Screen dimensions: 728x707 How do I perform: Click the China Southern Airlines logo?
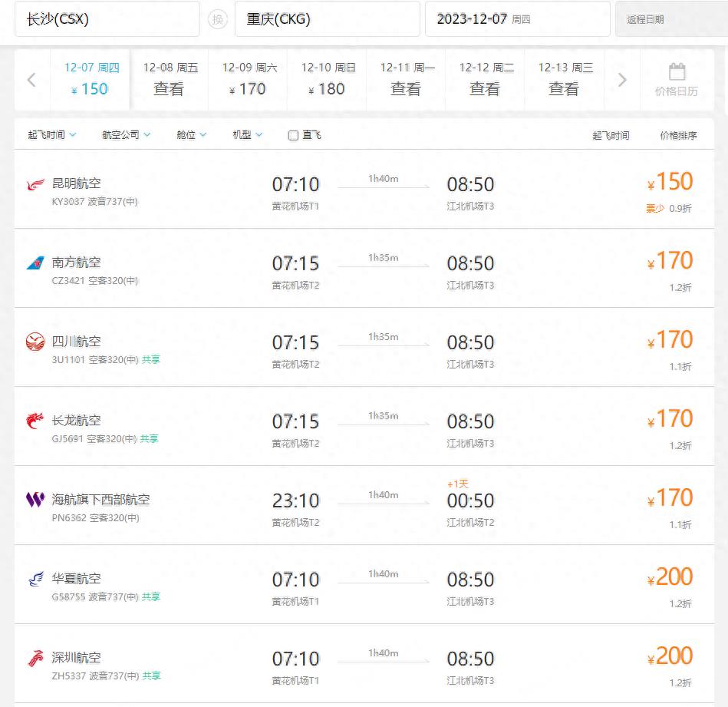point(35,263)
